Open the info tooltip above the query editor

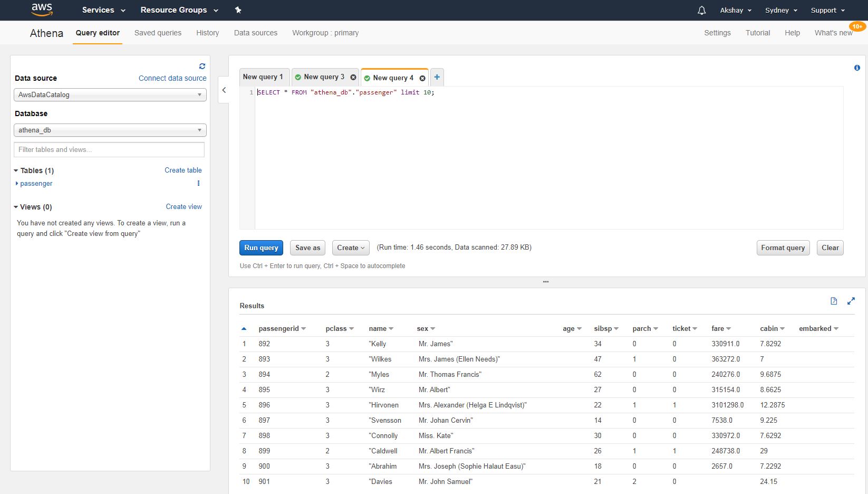click(x=857, y=68)
